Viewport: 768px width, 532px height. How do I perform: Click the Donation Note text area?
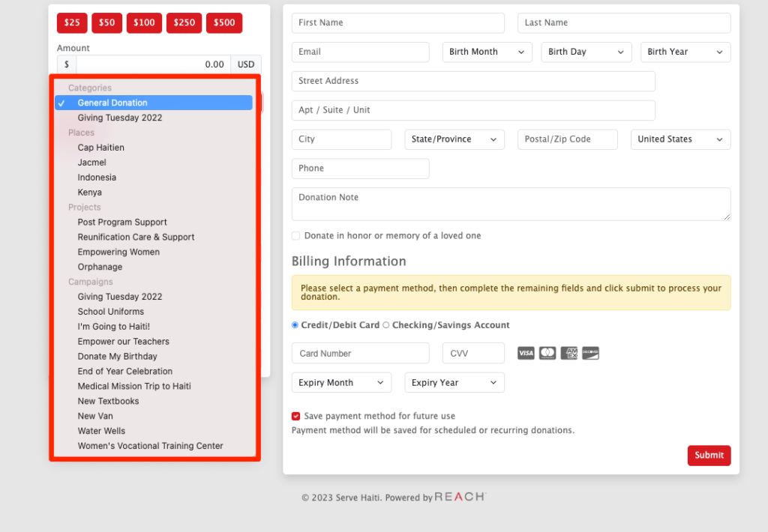[x=511, y=204]
